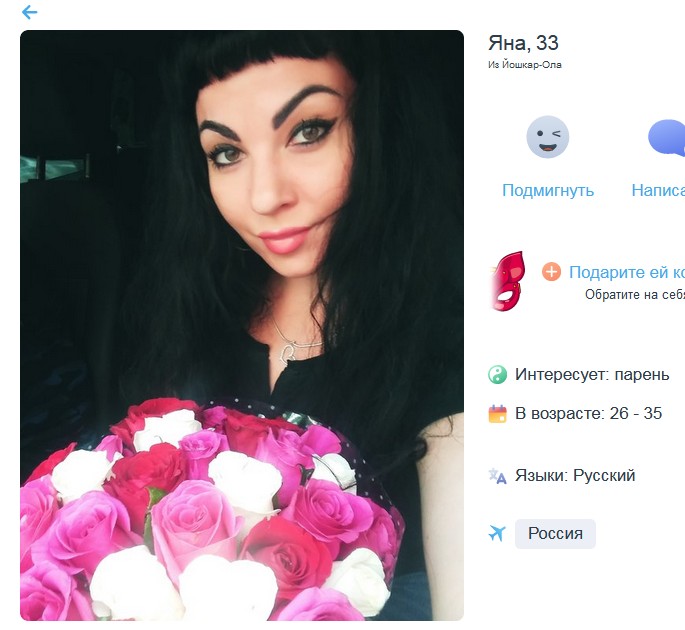Click the Языки: Русский text
685x630 pixels.
575,475
